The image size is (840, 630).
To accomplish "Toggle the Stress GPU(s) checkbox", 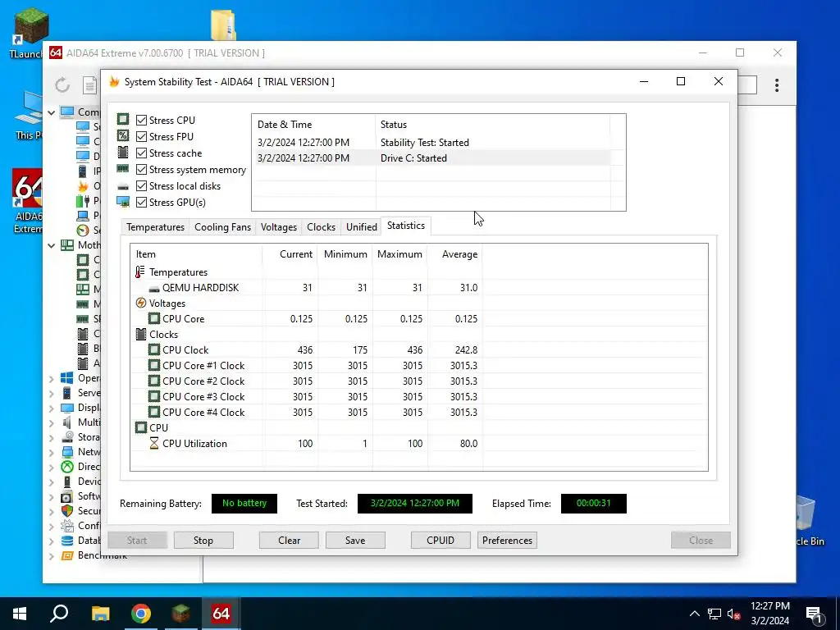I will [x=141, y=203].
